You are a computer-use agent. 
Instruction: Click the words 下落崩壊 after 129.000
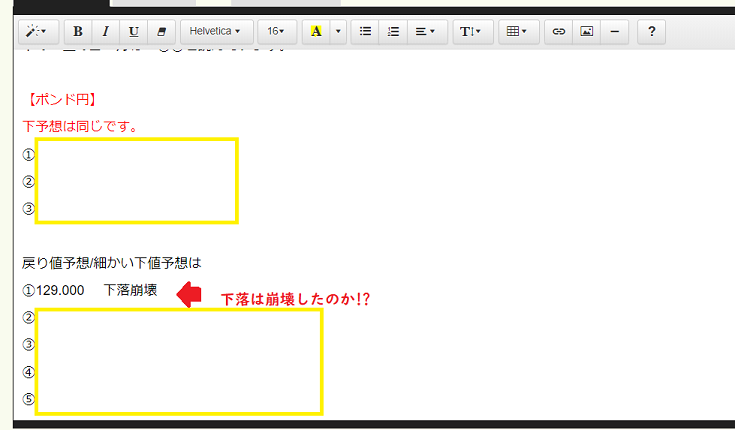(130, 290)
